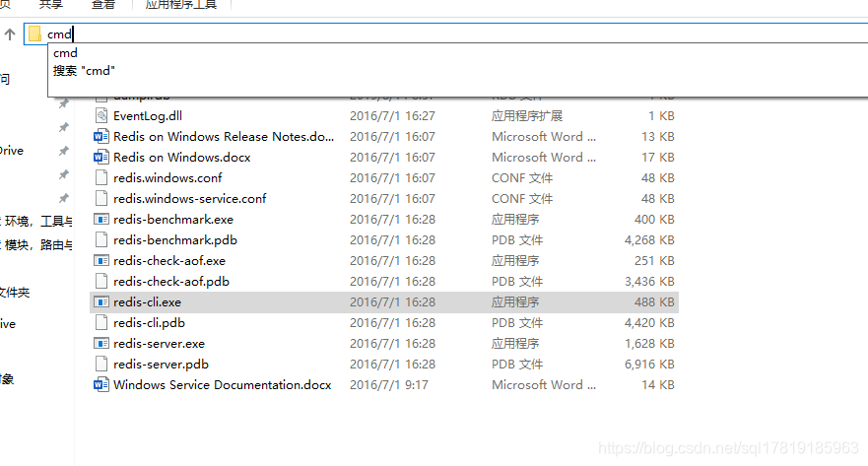
Task: Click the 14 KB size value
Action: click(x=658, y=384)
